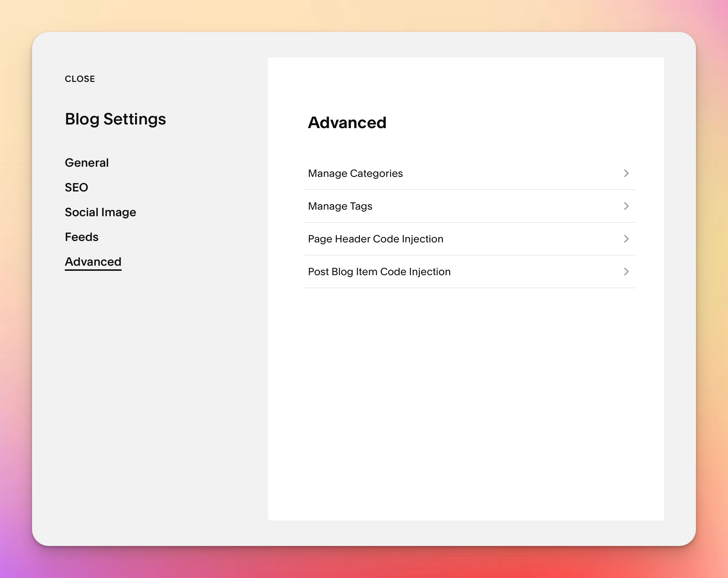Screen dimensions: 728x578
Task: Click the chevron next to Manage Tags
Action: [x=626, y=206]
